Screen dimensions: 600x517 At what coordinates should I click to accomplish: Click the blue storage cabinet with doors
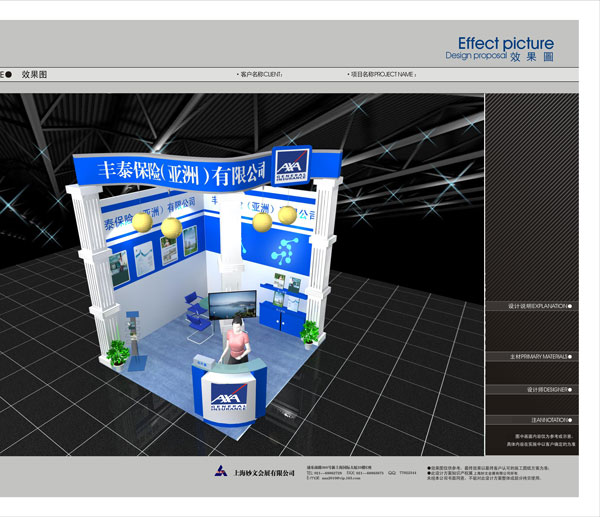point(282,318)
